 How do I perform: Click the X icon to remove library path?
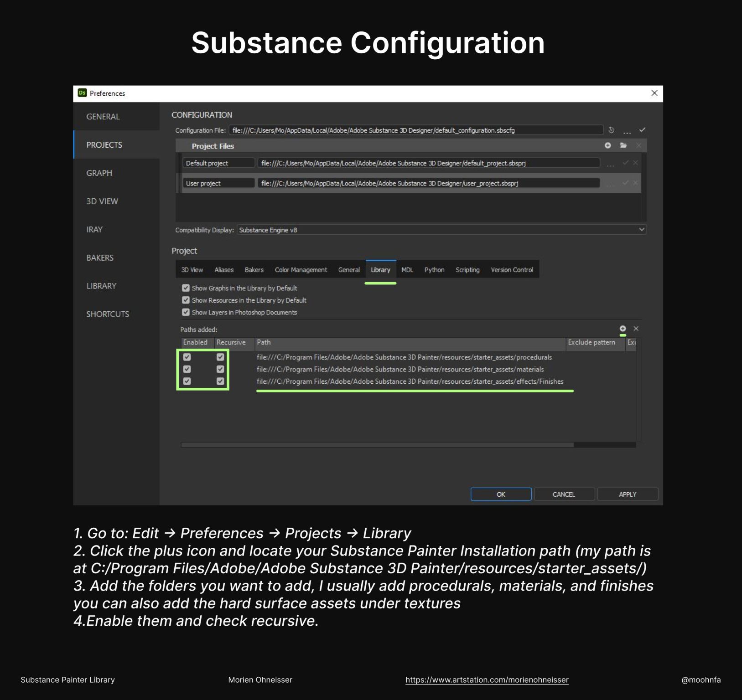[636, 329]
